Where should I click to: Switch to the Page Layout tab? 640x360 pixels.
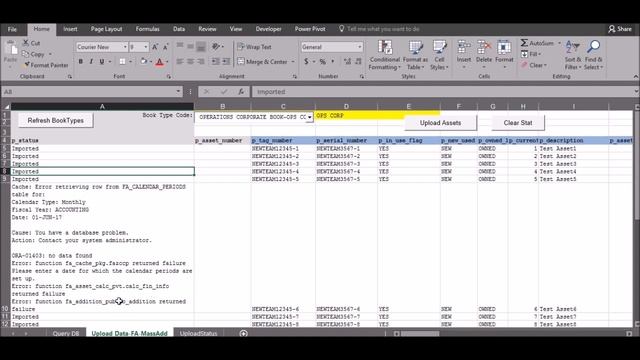coord(106,29)
